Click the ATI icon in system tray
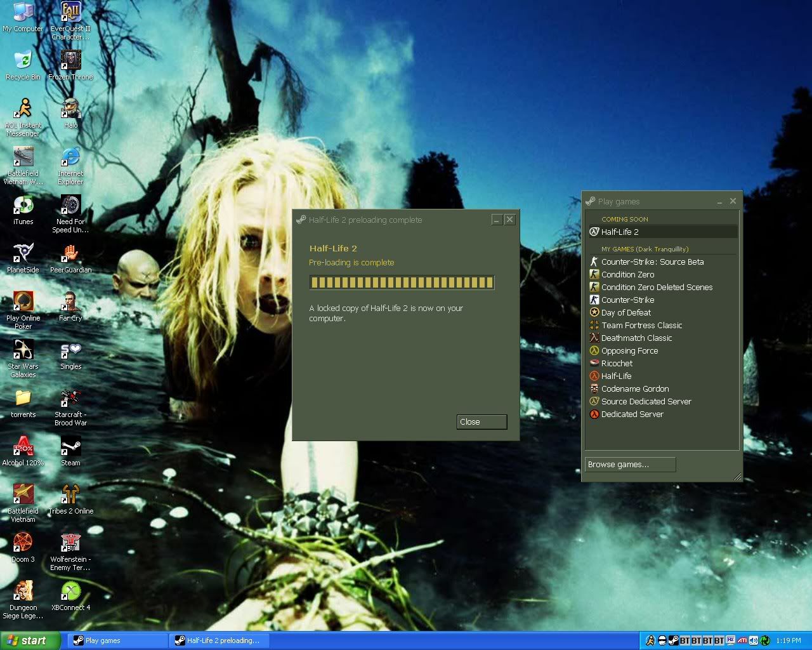812x650 pixels. pyautogui.click(x=742, y=640)
